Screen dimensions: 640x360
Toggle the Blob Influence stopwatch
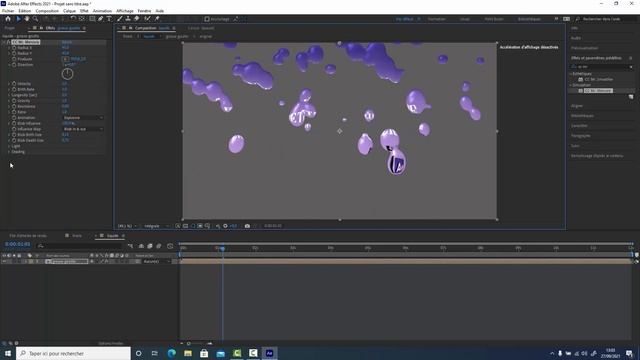click(x=14, y=123)
